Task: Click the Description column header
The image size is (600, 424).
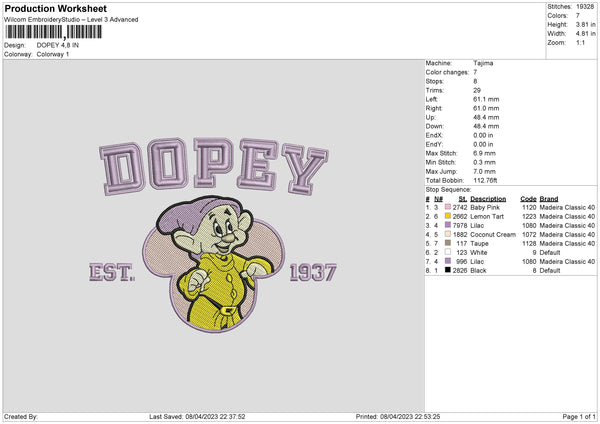Action: tap(488, 199)
